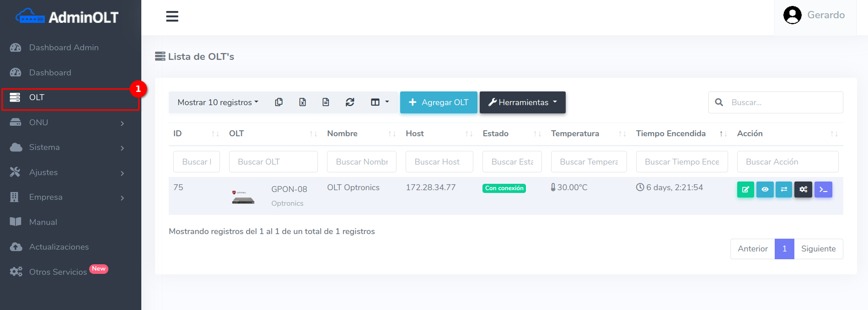Open the terminal console action button
The width and height of the screenshot is (868, 310).
823,190
